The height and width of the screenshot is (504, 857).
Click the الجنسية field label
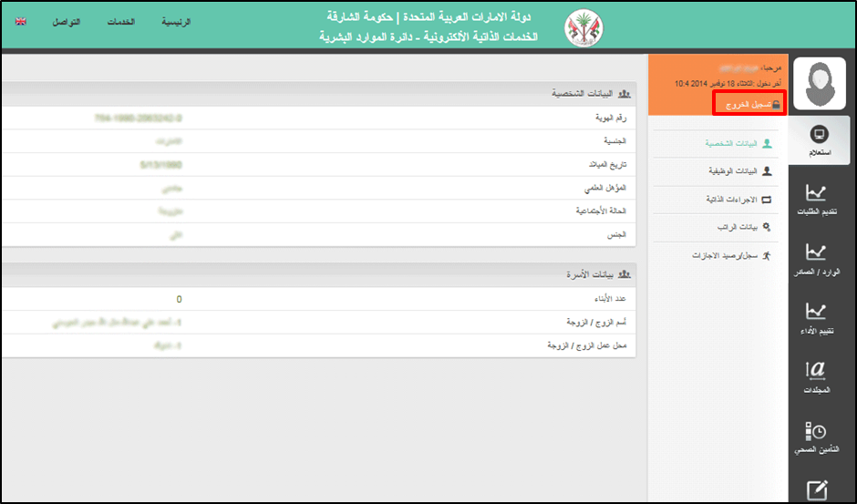tap(614, 141)
